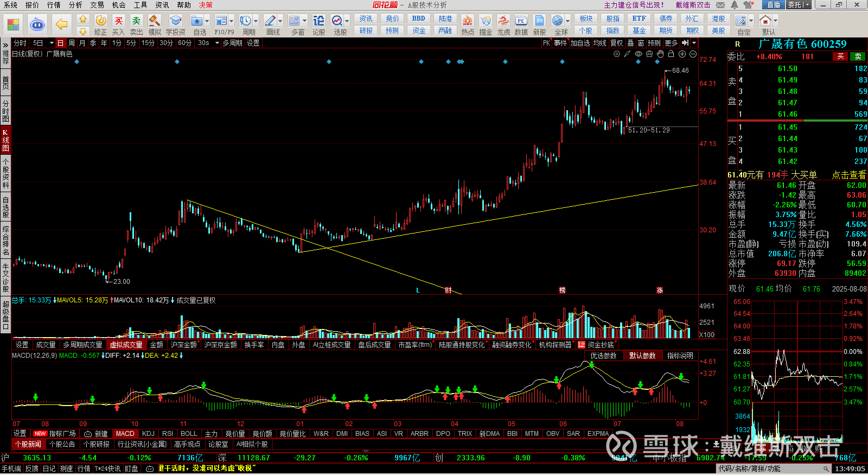
Task: Toggle 均线 moving averages
Action: coord(599,43)
